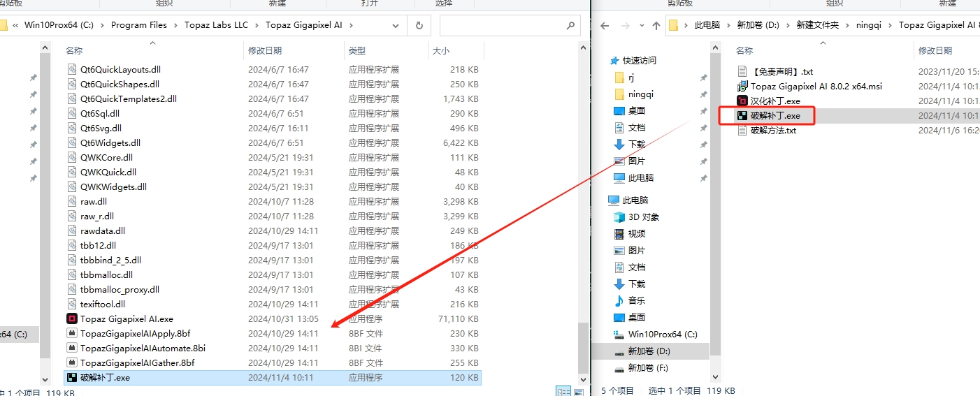Click 桌面 under 快速访问 in sidebar
This screenshot has width=980, height=396.
[x=636, y=111]
